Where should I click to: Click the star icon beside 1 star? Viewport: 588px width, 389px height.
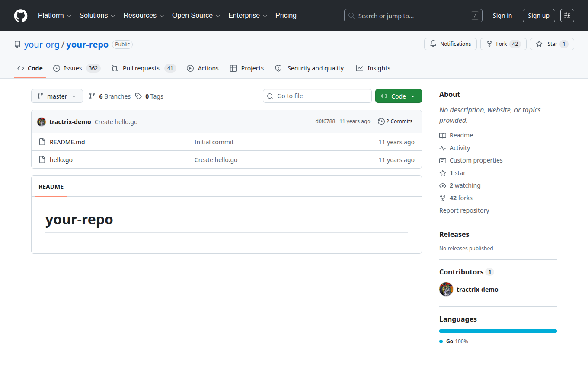tap(443, 173)
